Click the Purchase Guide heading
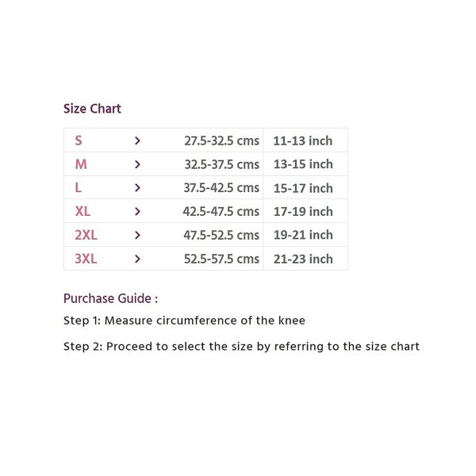The width and height of the screenshot is (476, 476). [110, 298]
